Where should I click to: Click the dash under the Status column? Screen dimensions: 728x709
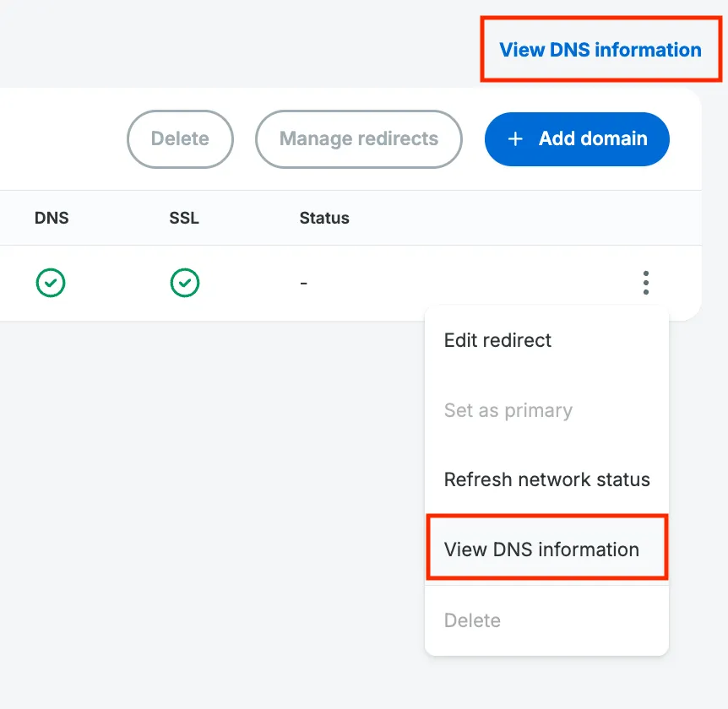303,283
